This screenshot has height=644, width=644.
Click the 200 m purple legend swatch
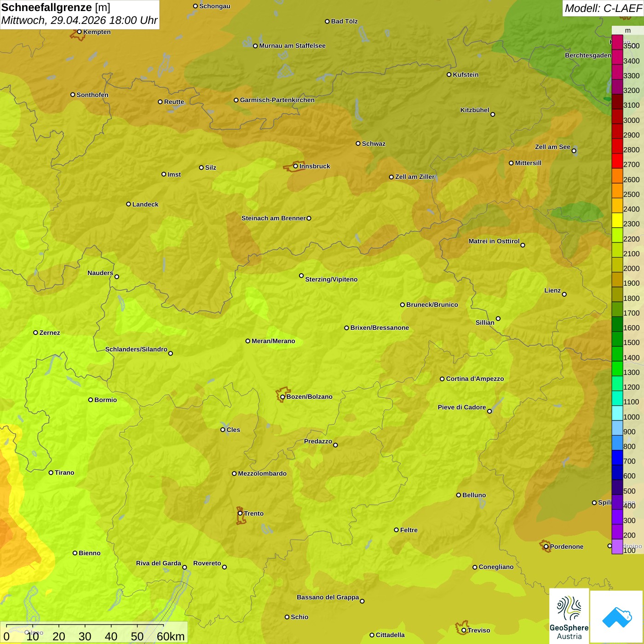coord(617,531)
